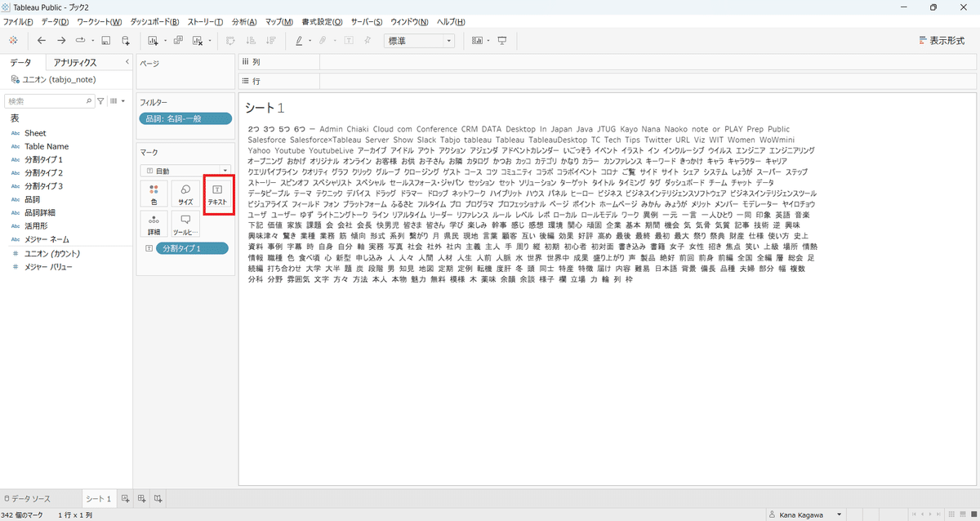
Task: Click the Tableau start page logo icon
Action: [x=13, y=41]
